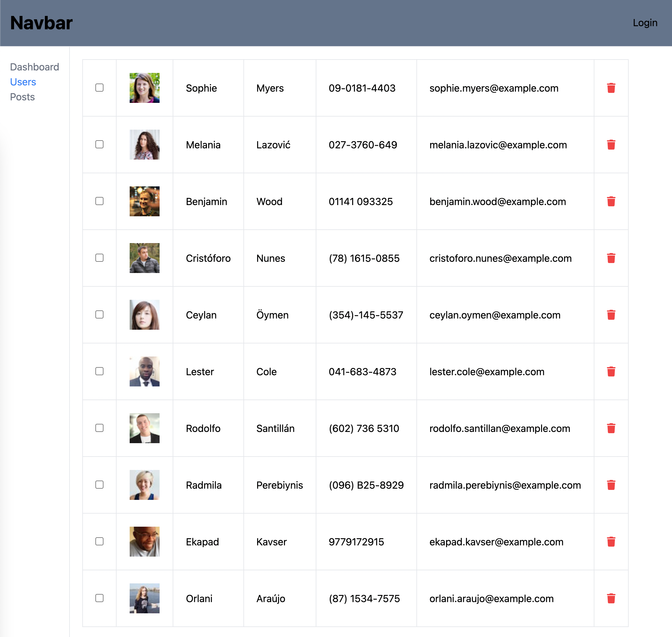The height and width of the screenshot is (637, 672).
Task: Select Rodolfo Santillán's row checkbox
Action: tap(99, 428)
